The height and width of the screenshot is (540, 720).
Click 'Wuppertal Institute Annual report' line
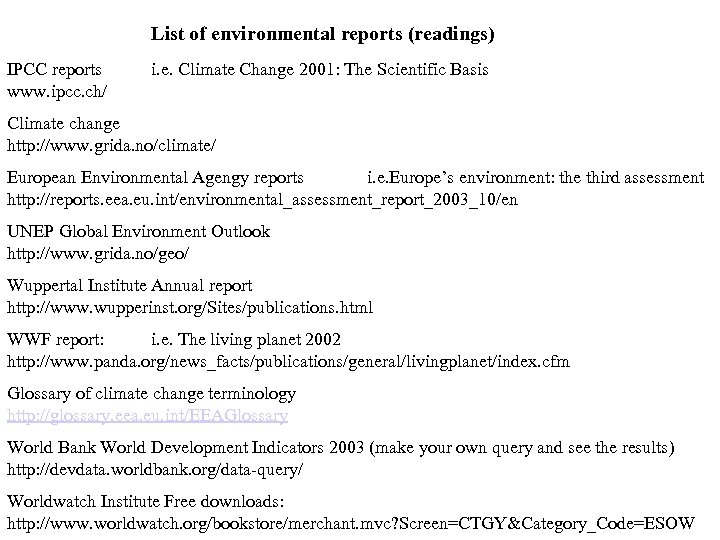(129, 286)
